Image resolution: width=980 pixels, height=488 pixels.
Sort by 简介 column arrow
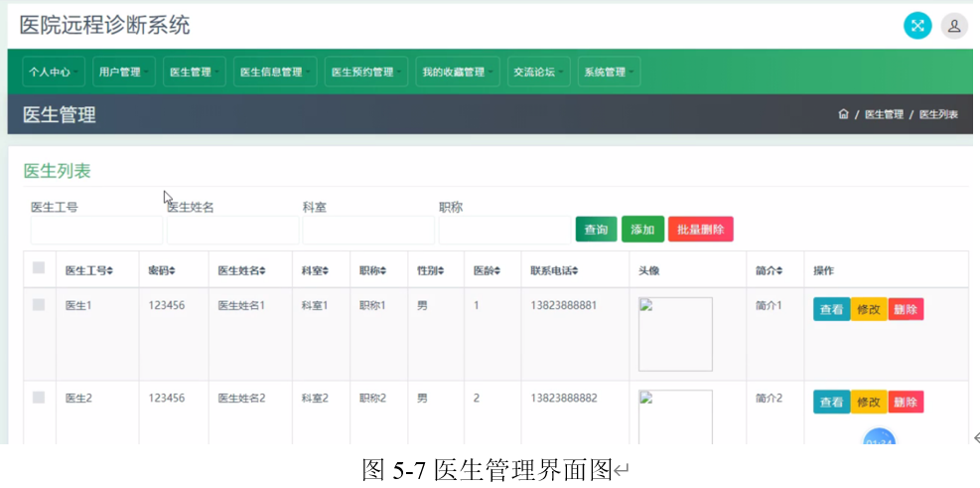(779, 271)
